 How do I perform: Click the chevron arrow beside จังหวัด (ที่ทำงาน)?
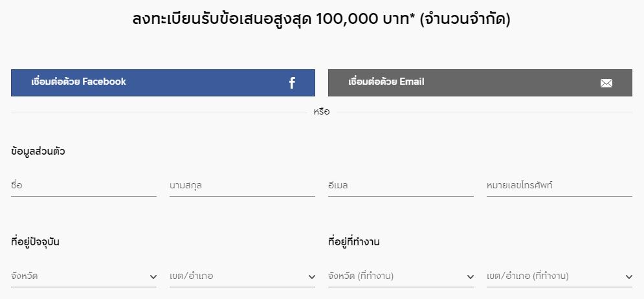(471, 277)
